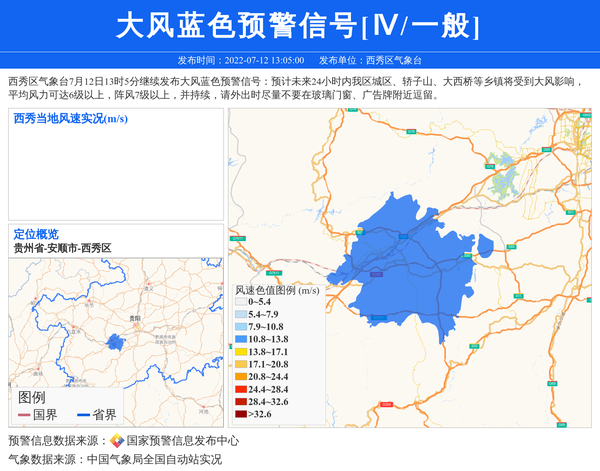Click the 20.8~24.4 orange legend swatch
Viewport: 600px width, 471px height.
tap(240, 377)
